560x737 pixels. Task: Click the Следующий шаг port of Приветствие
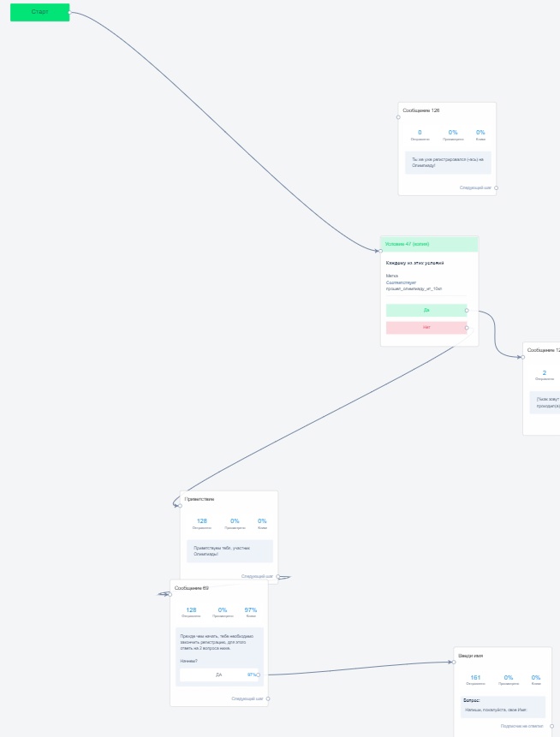(x=277, y=577)
